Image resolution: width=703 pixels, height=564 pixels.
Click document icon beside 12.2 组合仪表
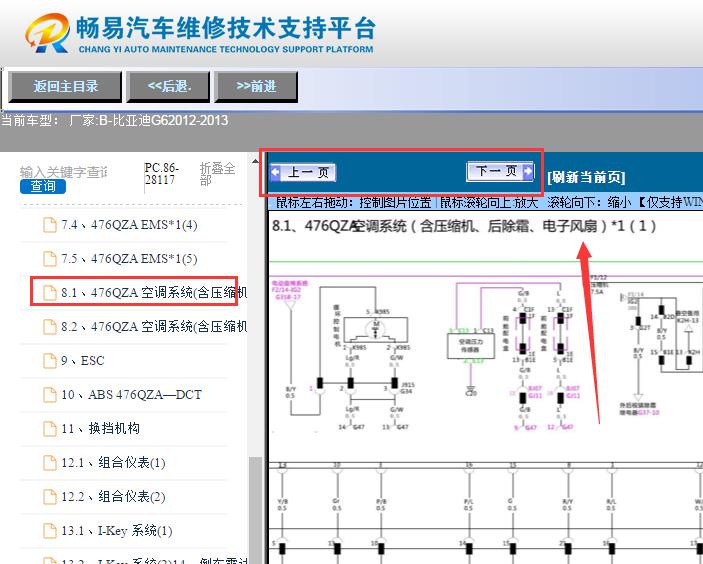[x=49, y=497]
